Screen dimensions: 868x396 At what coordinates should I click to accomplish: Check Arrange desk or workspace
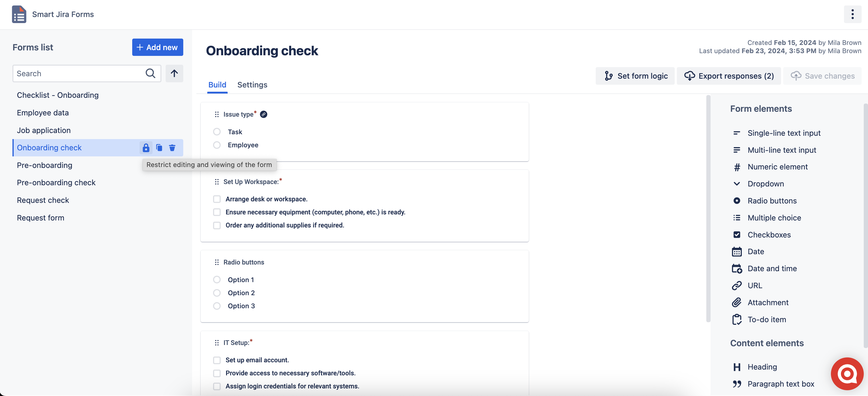point(217,199)
